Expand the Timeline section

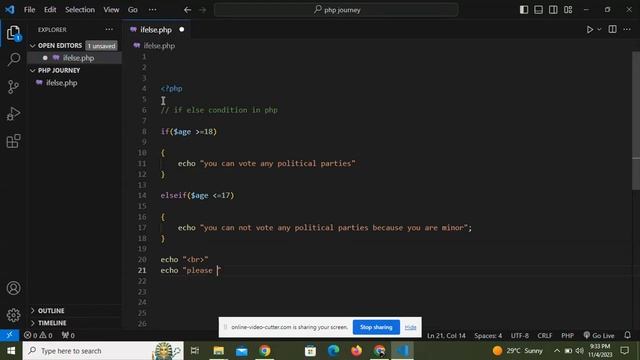click(x=33, y=323)
